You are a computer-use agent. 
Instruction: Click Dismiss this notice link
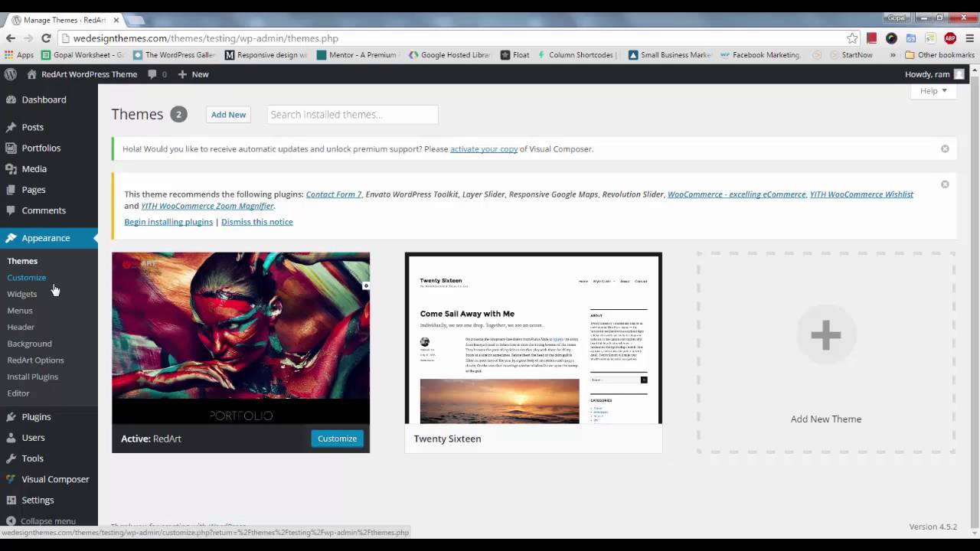coord(257,222)
